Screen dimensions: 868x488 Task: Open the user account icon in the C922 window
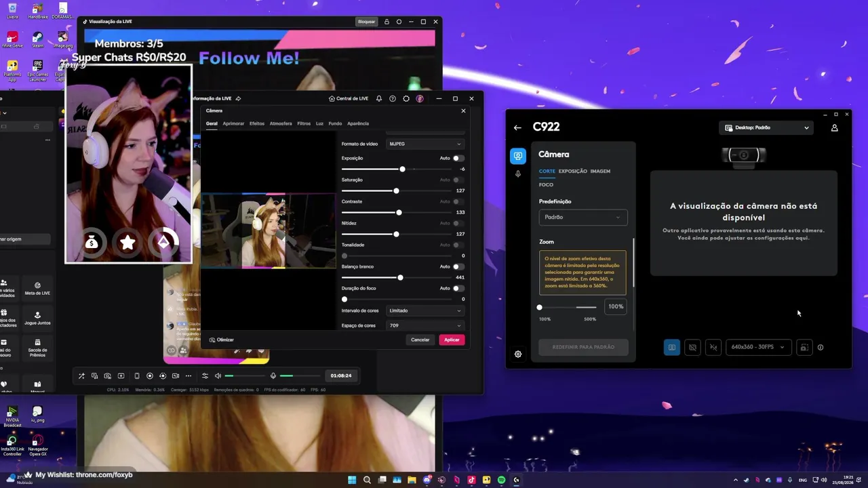click(835, 127)
